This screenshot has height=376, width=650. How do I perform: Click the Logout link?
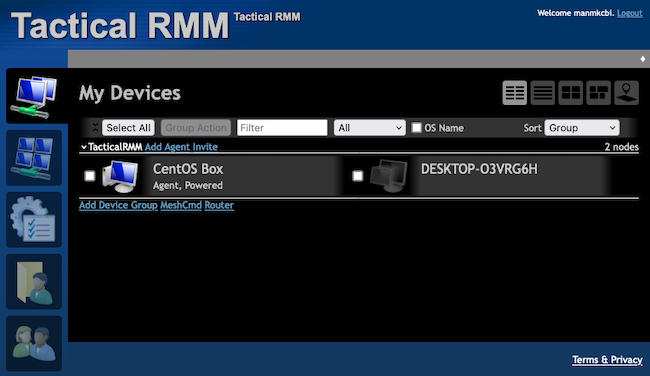point(630,13)
